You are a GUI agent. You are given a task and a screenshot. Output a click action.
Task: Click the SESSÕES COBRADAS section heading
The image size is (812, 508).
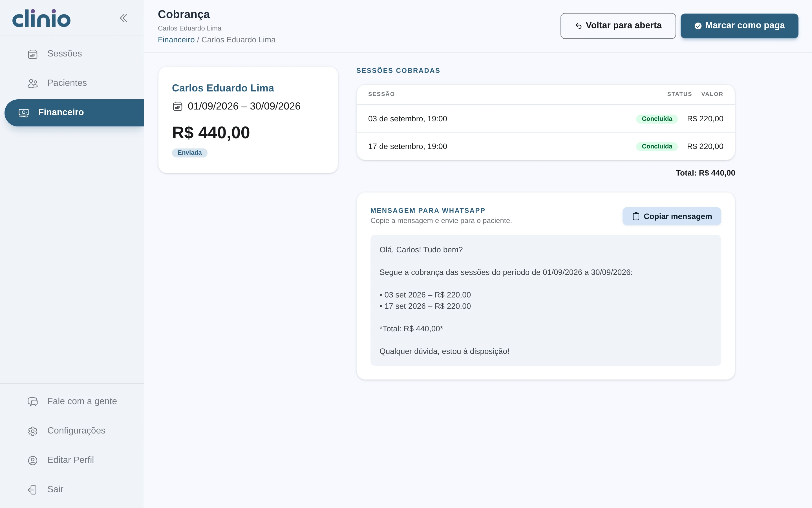(398, 71)
